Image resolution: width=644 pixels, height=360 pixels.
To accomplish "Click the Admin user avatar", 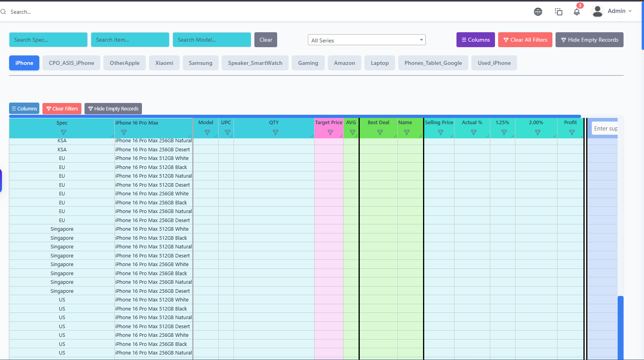I will pos(598,11).
